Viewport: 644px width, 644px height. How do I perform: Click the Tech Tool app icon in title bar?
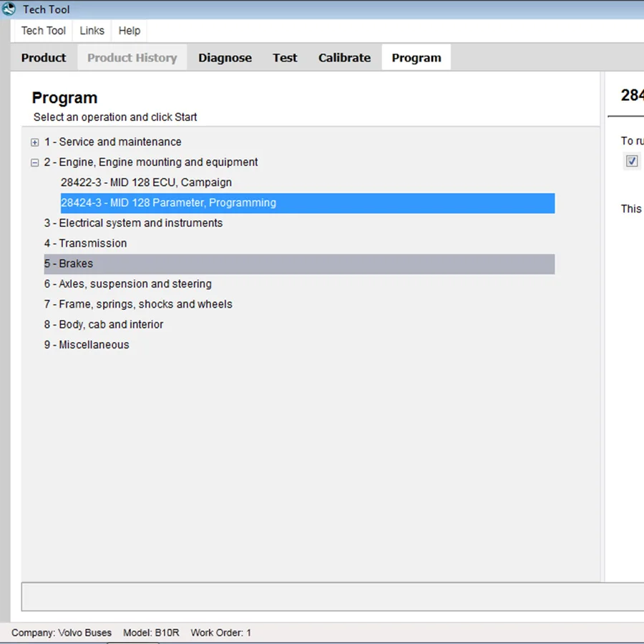coord(8,9)
